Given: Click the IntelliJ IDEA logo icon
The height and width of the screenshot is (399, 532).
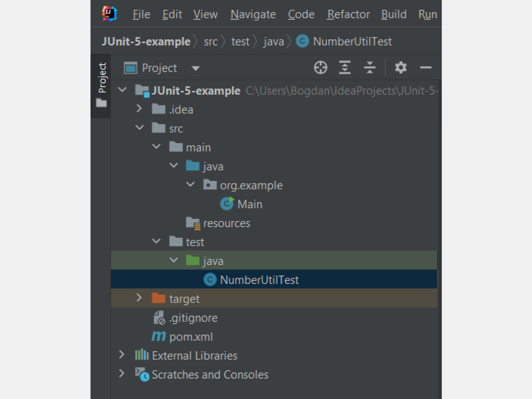Looking at the screenshot, I should coord(110,14).
